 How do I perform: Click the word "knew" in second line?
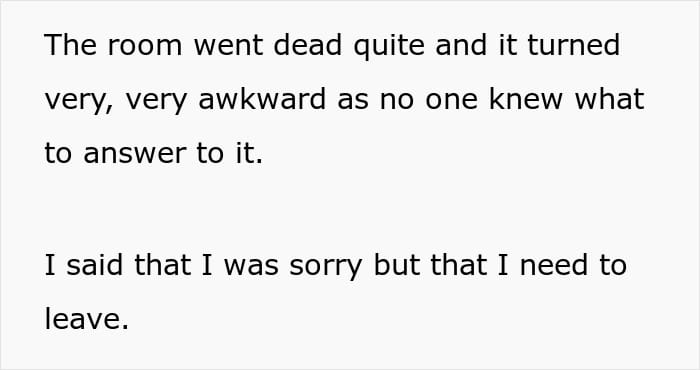pos(526,99)
